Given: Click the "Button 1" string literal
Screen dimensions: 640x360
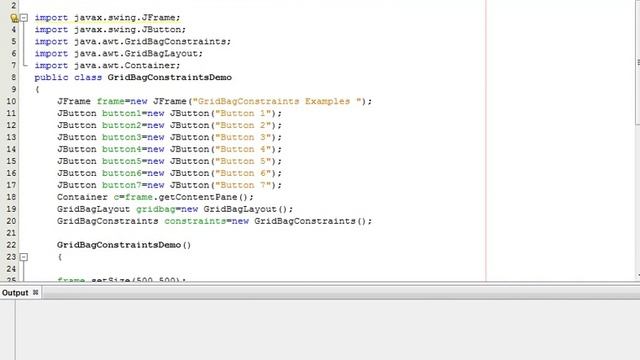Looking at the screenshot, I should click(x=243, y=113).
